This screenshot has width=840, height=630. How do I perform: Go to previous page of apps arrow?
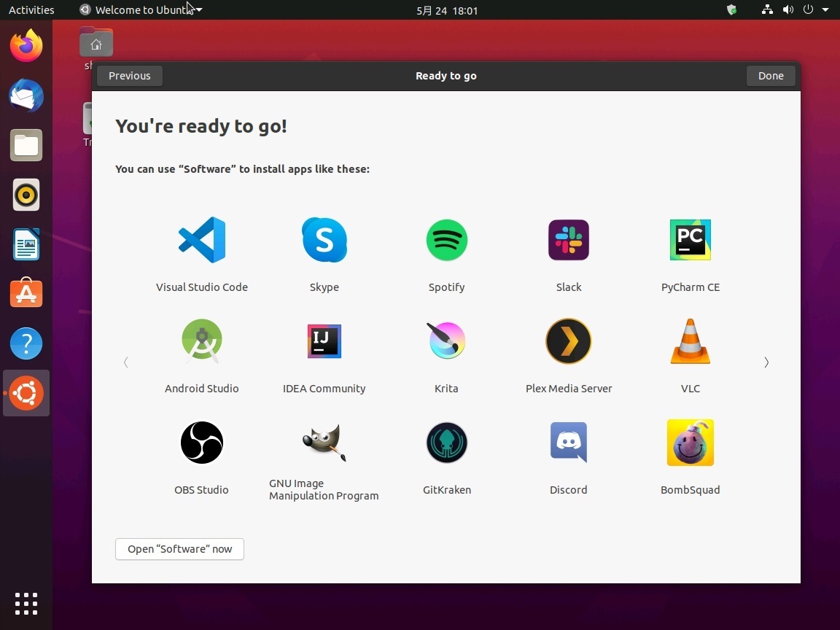[126, 362]
